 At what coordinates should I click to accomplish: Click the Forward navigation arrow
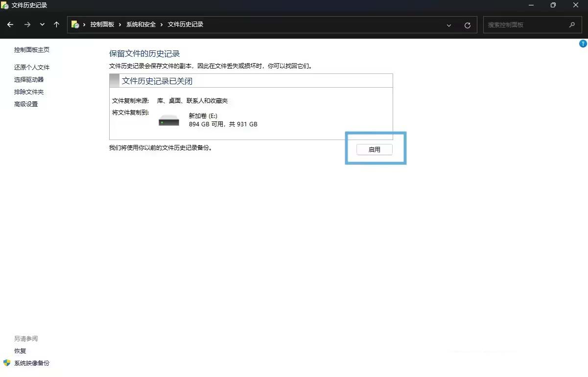pyautogui.click(x=27, y=24)
